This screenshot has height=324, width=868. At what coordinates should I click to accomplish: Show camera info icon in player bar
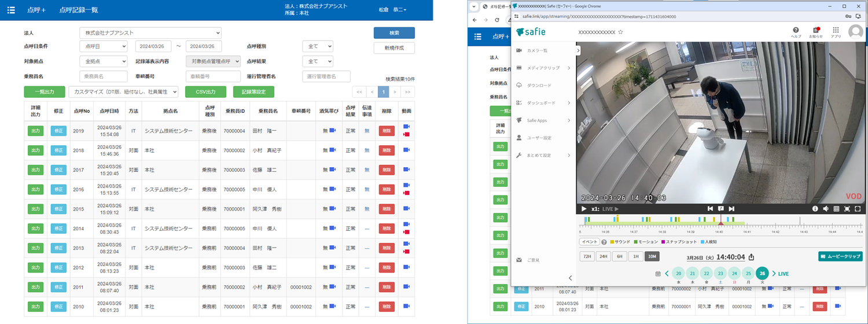[815, 209]
